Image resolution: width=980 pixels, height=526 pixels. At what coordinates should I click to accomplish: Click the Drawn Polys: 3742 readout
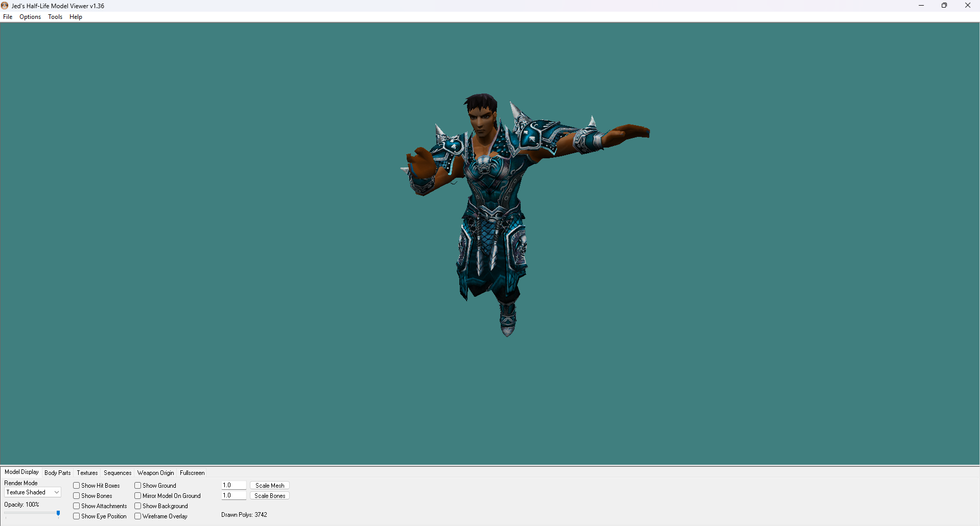click(x=244, y=515)
